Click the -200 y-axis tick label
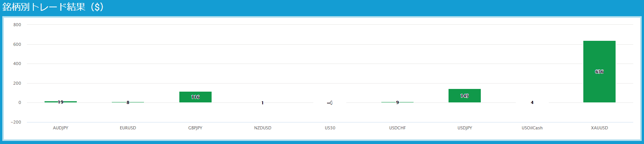644x144 pixels. 16,122
